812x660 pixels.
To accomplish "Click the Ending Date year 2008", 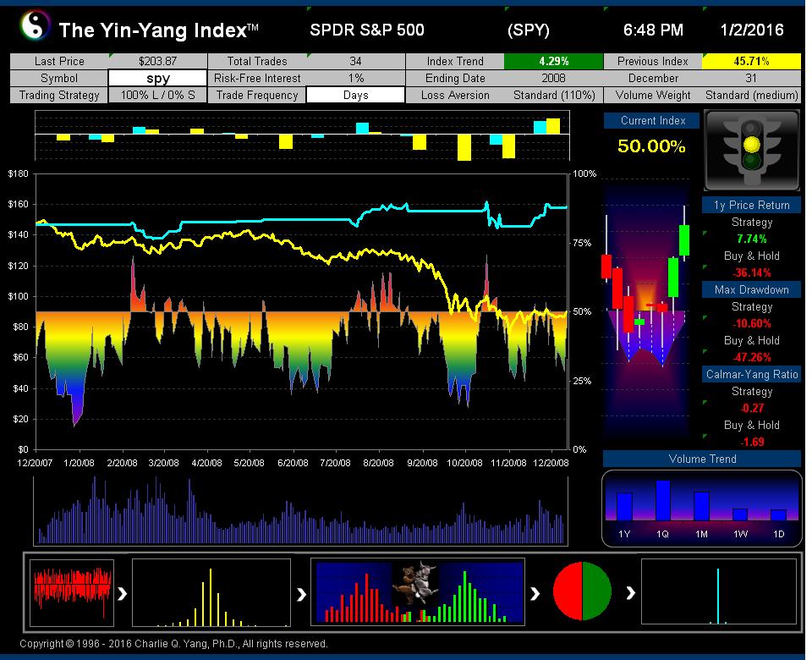I will pos(553,78).
